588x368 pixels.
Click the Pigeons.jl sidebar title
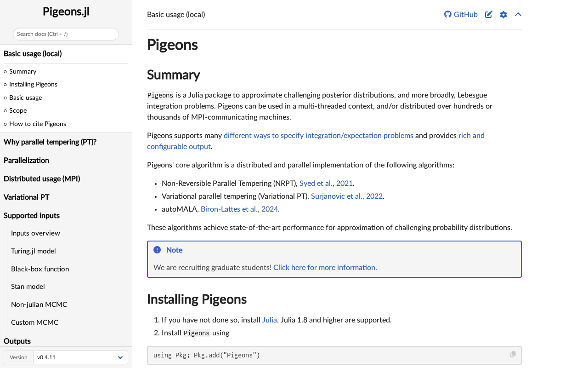coord(66,11)
